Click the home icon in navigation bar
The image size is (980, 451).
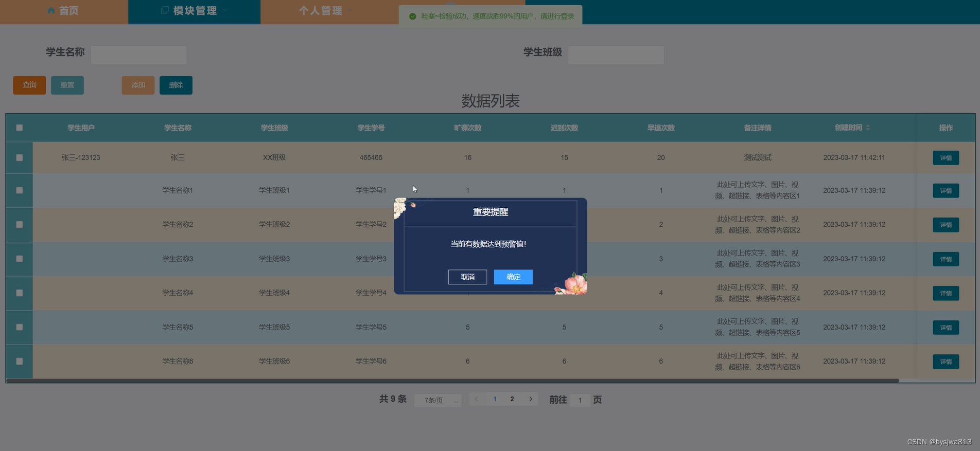51,11
